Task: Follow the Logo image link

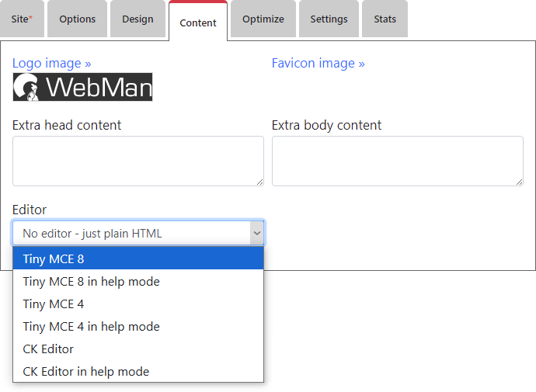Action: tap(51, 63)
